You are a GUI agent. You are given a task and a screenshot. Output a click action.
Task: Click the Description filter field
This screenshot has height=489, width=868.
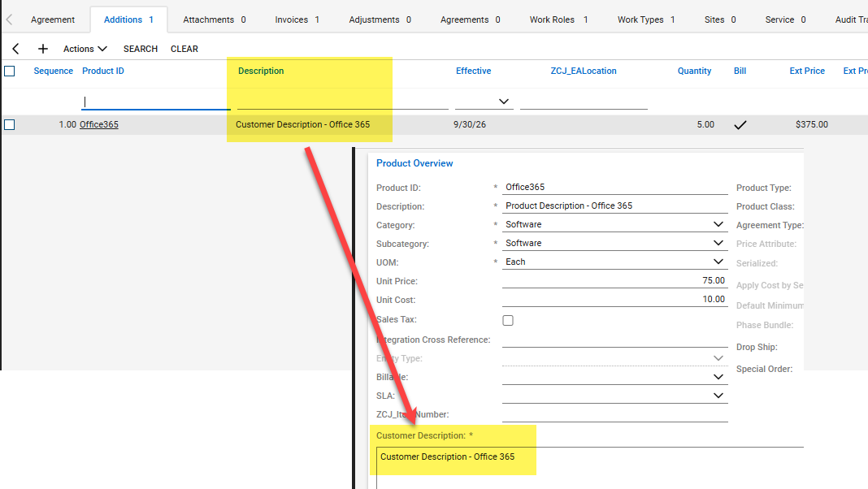(343, 102)
